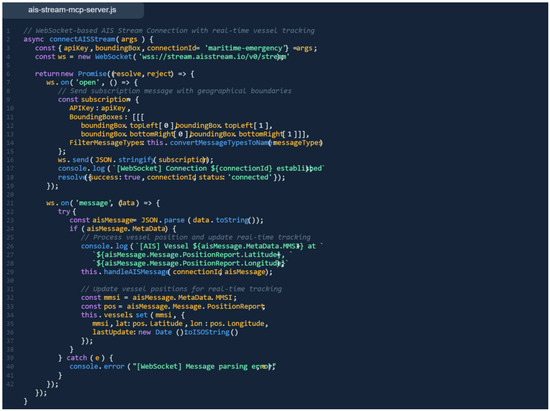Click the BoundingBoxes property name
This screenshot has height=411, width=550.
coord(96,117)
